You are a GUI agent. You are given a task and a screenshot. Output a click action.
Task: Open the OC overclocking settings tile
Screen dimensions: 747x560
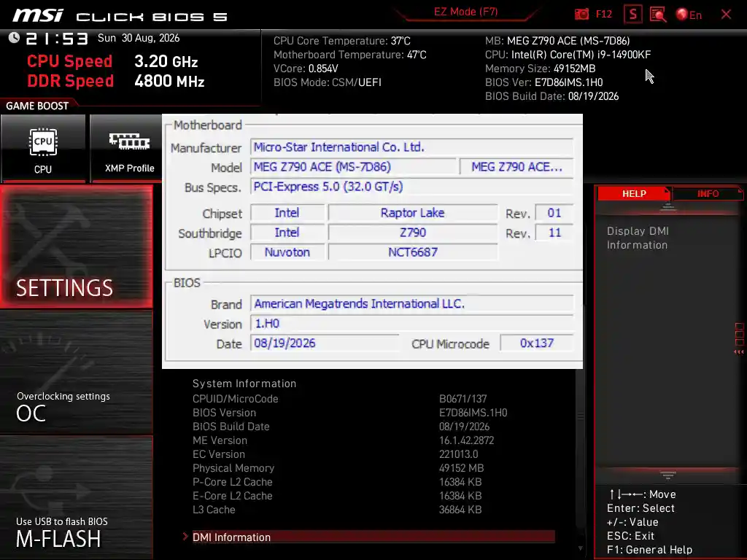pos(76,373)
